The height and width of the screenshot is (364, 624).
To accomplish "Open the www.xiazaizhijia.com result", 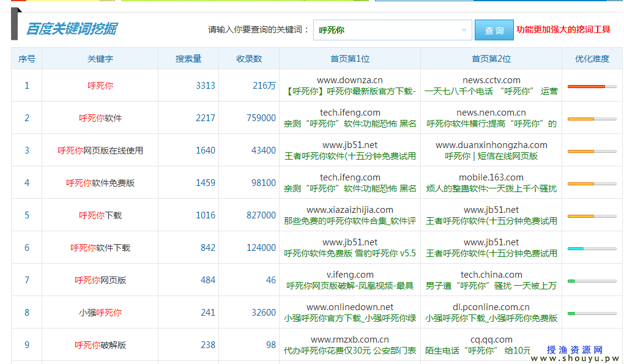I will (350, 210).
